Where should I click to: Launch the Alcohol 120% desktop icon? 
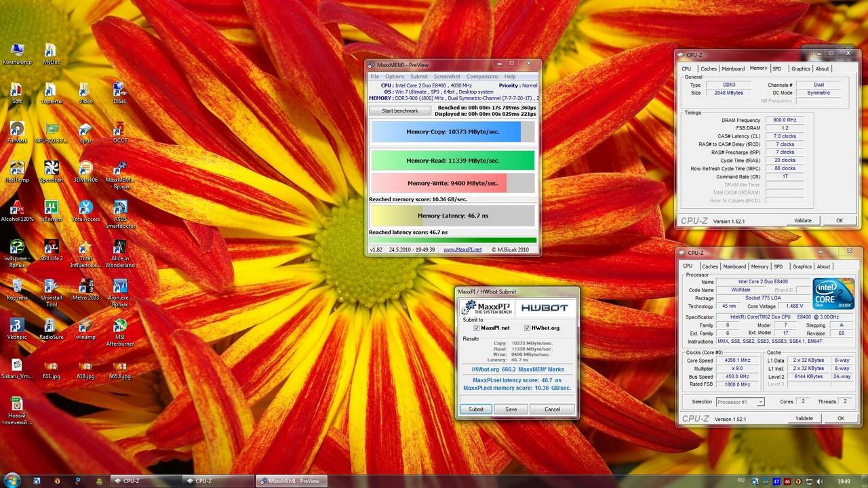pos(17,211)
